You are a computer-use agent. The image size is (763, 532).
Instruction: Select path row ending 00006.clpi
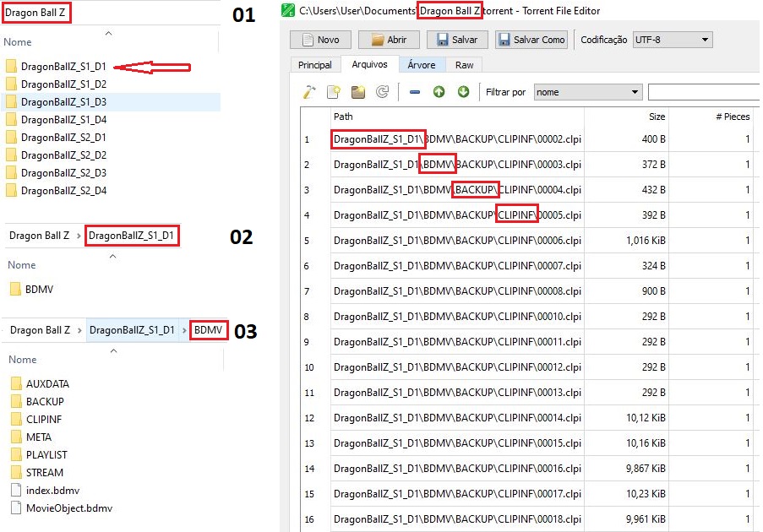[x=457, y=241]
